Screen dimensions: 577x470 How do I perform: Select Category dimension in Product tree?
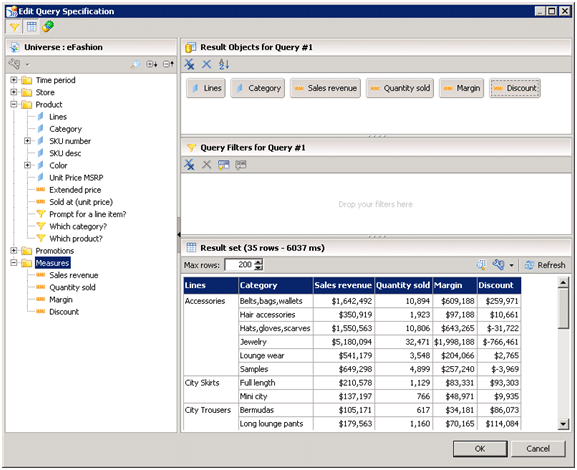66,129
